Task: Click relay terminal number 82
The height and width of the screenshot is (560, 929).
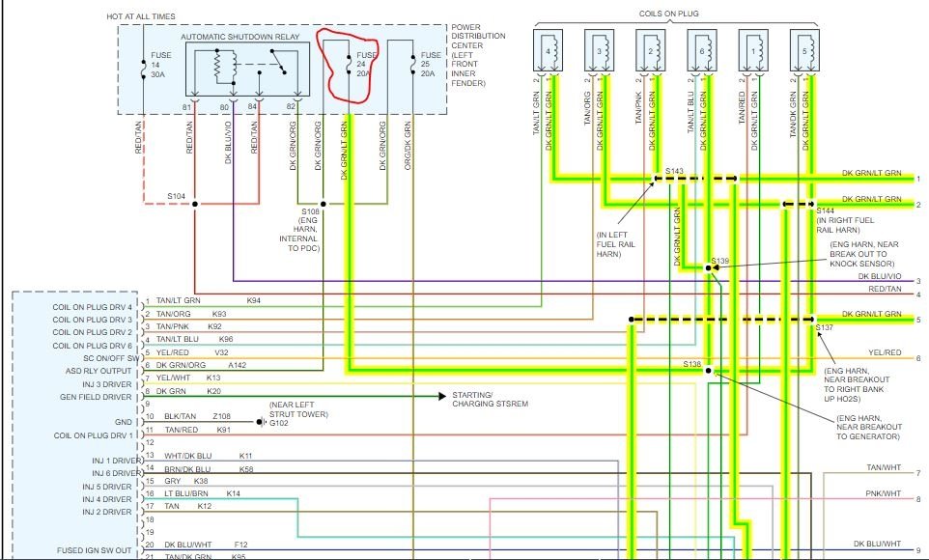Action: click(x=291, y=107)
